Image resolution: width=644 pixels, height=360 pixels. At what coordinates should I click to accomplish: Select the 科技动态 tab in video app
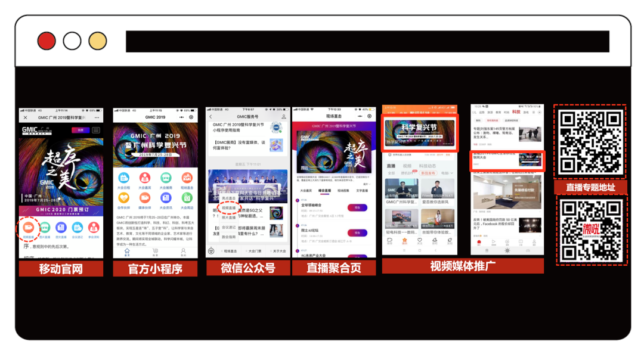[x=428, y=166]
